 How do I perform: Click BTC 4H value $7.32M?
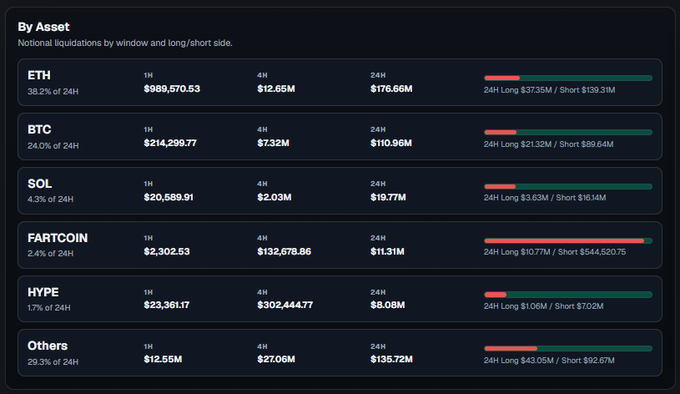click(273, 143)
